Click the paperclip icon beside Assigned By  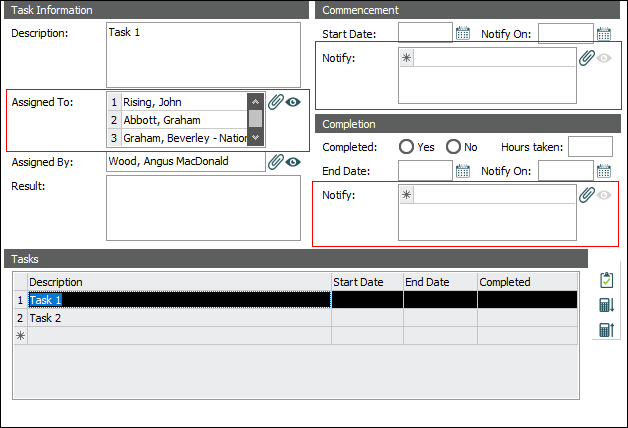(x=276, y=161)
